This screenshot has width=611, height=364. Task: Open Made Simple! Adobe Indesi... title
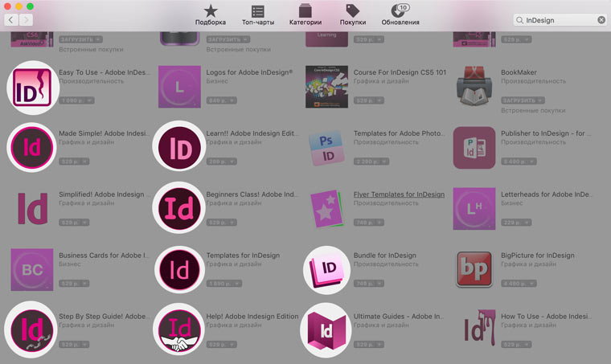tap(104, 133)
